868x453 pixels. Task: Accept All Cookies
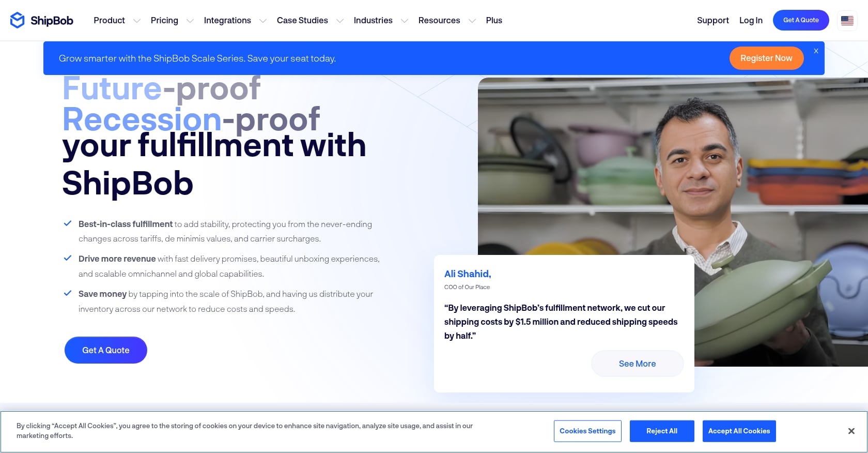(x=739, y=431)
